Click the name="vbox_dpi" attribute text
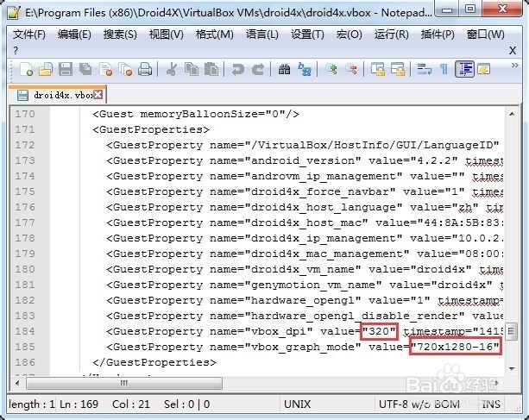The width and height of the screenshot is (529, 420). click(261, 331)
